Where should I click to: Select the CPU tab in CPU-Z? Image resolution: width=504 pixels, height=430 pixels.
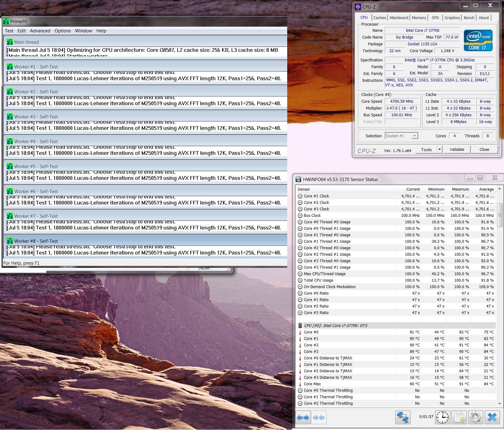pos(364,17)
